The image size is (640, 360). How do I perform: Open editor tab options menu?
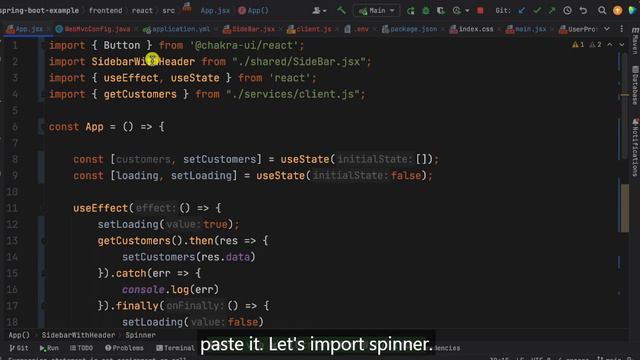[x=622, y=29]
